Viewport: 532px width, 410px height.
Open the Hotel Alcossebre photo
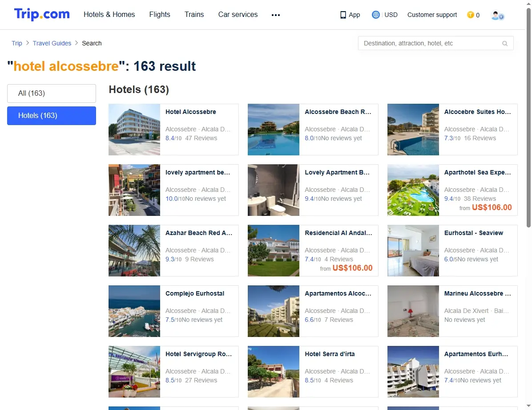(134, 130)
